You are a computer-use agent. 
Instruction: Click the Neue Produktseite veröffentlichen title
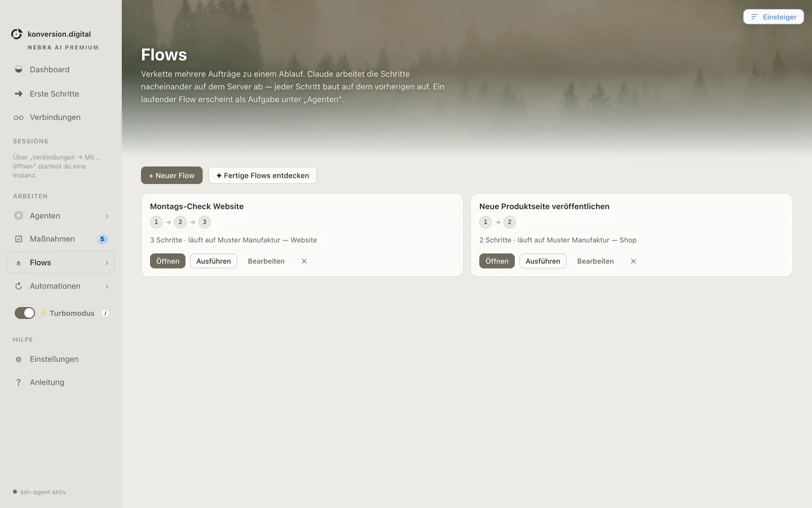click(x=544, y=207)
